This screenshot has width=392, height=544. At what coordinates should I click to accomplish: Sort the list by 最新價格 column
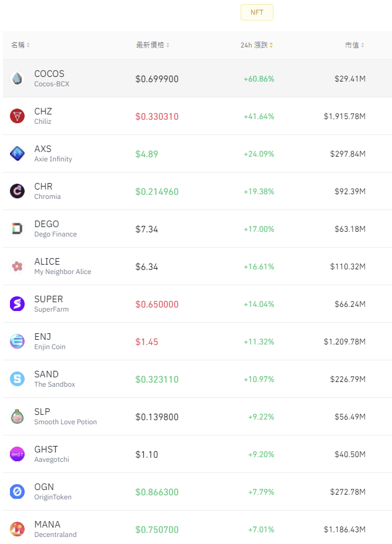click(x=153, y=45)
